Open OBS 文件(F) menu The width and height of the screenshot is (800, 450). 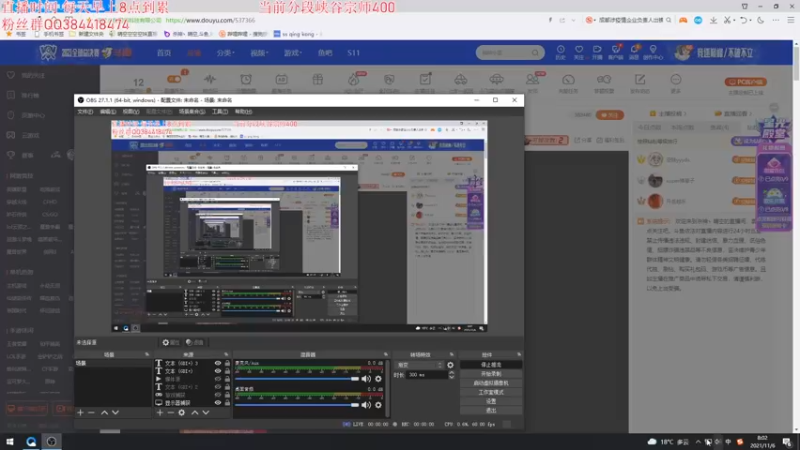(85, 111)
